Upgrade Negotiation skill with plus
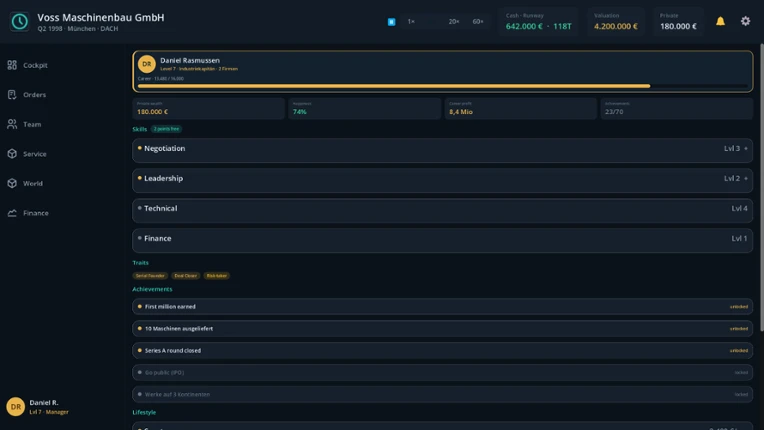The image size is (764, 430). (745, 149)
